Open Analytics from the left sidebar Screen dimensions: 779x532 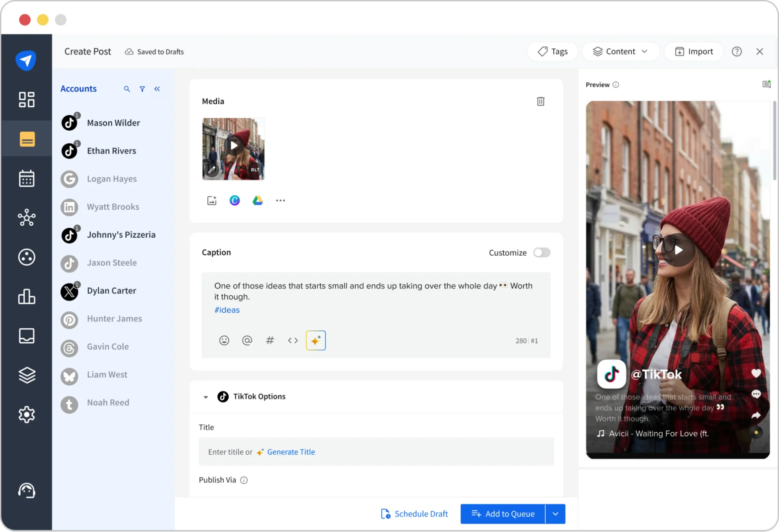(26, 297)
